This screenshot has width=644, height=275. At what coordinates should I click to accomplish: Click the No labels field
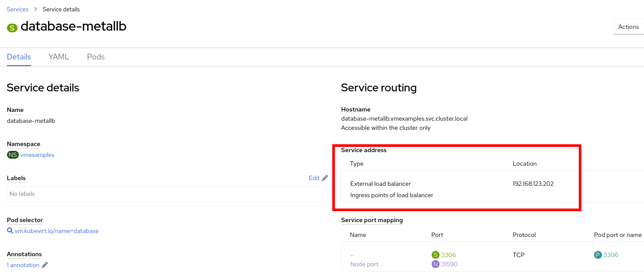[x=167, y=194]
